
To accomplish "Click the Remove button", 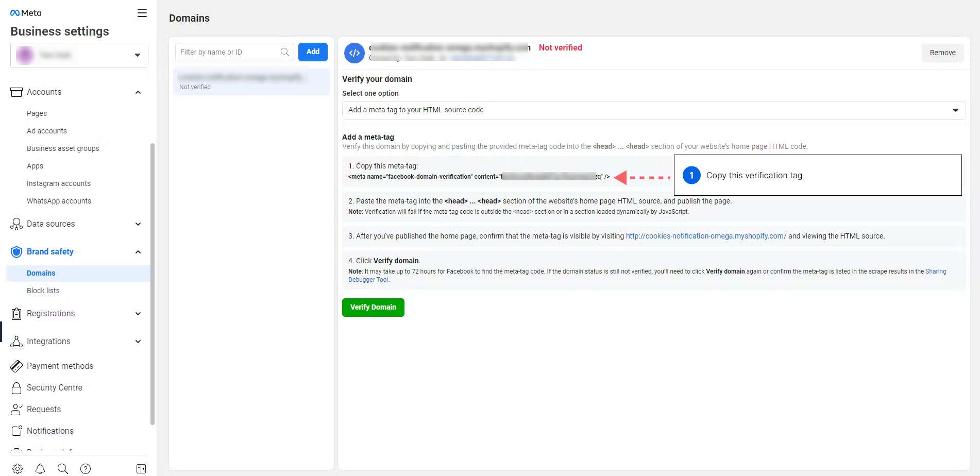I will pyautogui.click(x=943, y=53).
